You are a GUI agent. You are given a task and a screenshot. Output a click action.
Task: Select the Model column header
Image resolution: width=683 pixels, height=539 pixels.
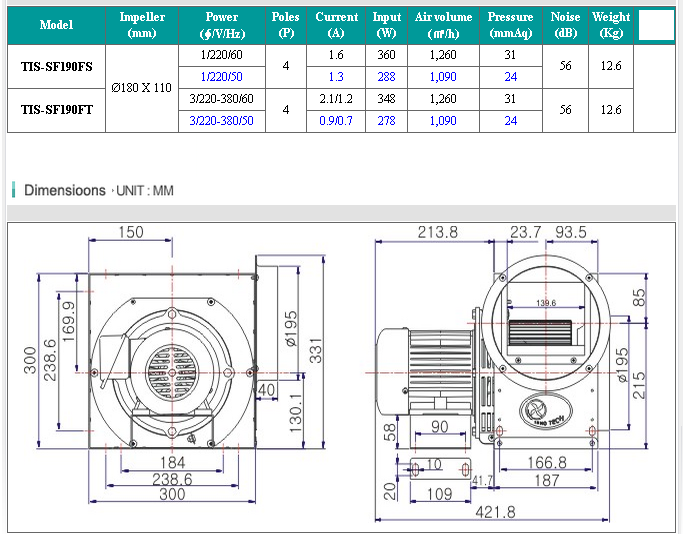coord(55,25)
